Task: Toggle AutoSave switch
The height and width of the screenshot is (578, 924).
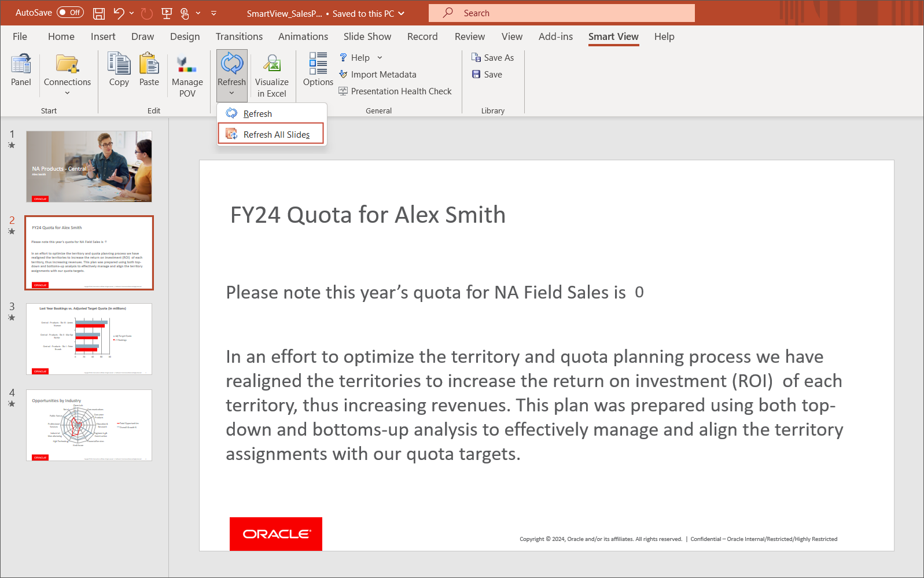Action: tap(70, 12)
